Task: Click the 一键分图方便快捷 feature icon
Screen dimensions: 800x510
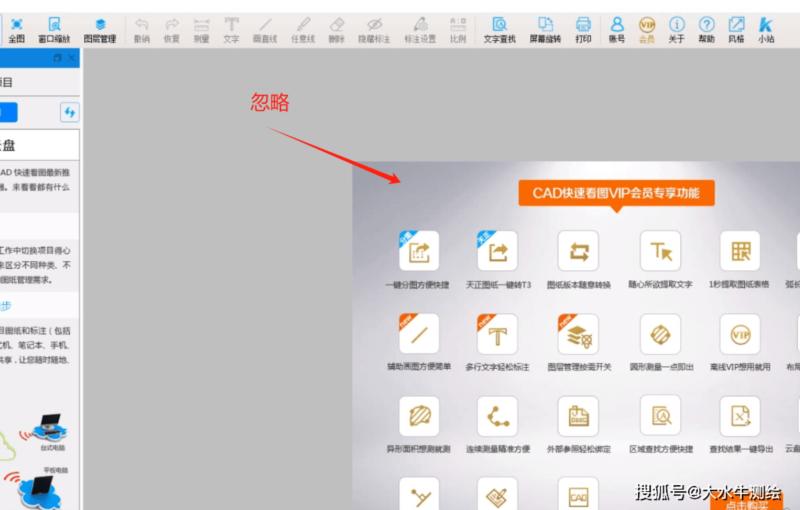Action: tap(419, 250)
